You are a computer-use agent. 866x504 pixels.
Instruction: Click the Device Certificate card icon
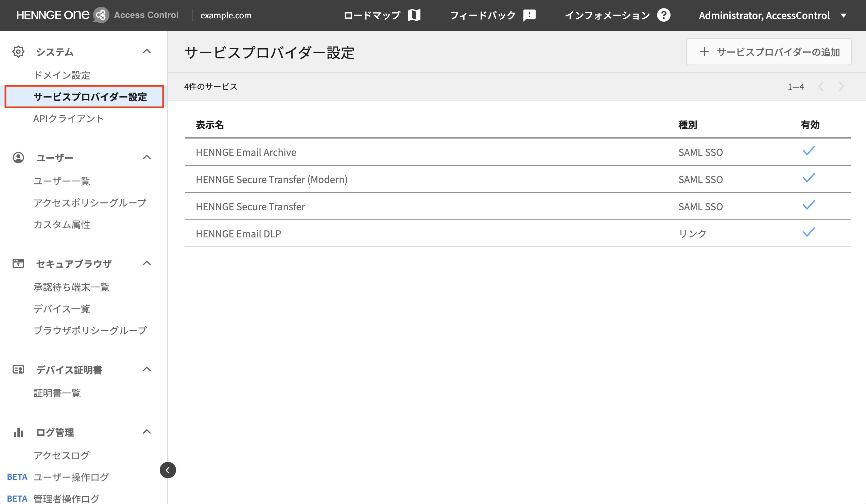coord(18,370)
